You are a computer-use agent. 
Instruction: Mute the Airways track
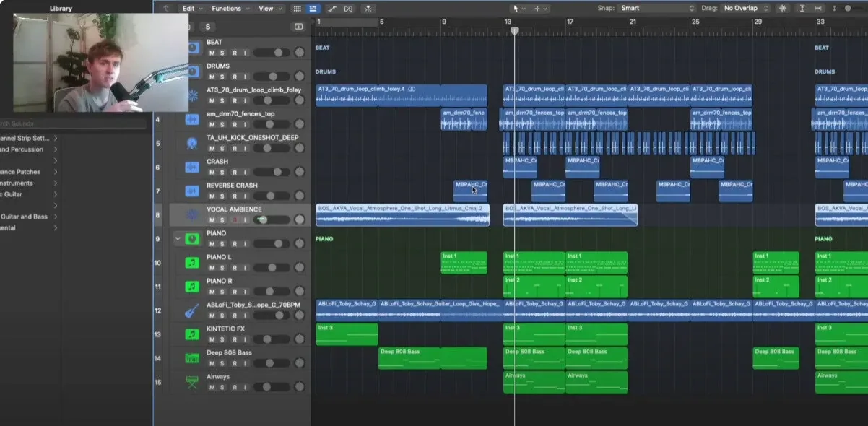click(212, 387)
